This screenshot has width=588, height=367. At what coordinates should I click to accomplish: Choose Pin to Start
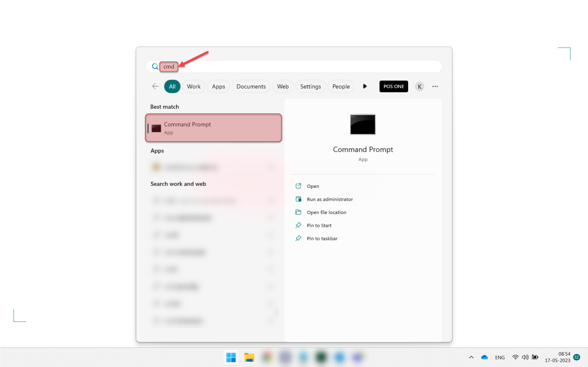tap(319, 226)
